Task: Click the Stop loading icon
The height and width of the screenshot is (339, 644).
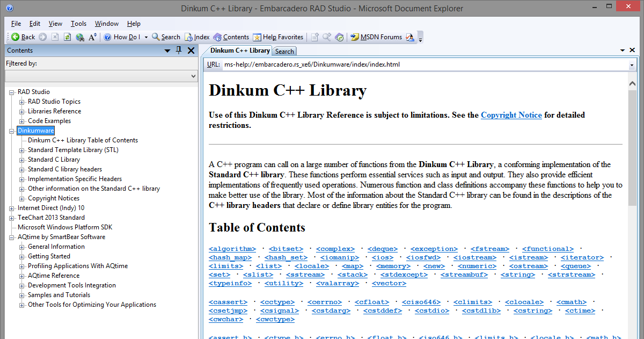Action: [56, 37]
